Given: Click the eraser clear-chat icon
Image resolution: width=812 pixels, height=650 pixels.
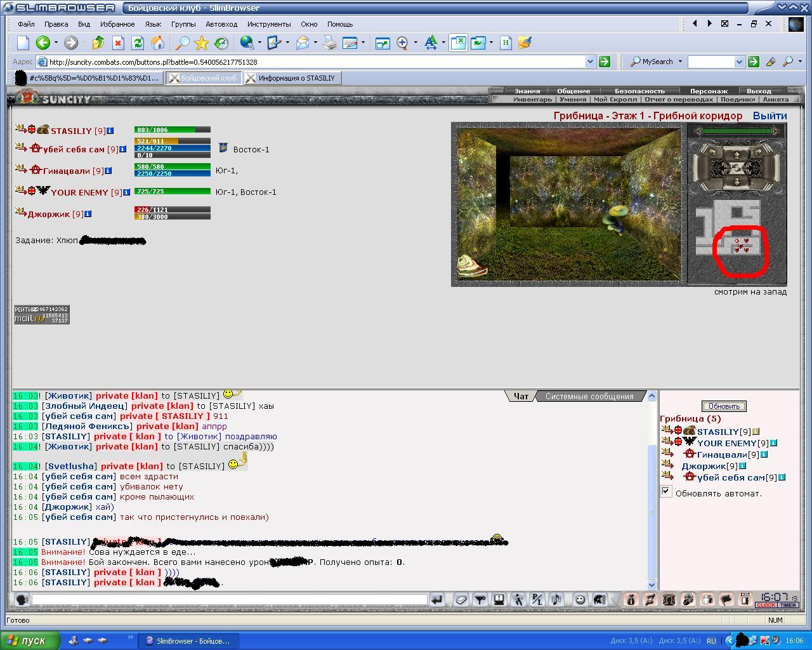Looking at the screenshot, I should coord(461,599).
